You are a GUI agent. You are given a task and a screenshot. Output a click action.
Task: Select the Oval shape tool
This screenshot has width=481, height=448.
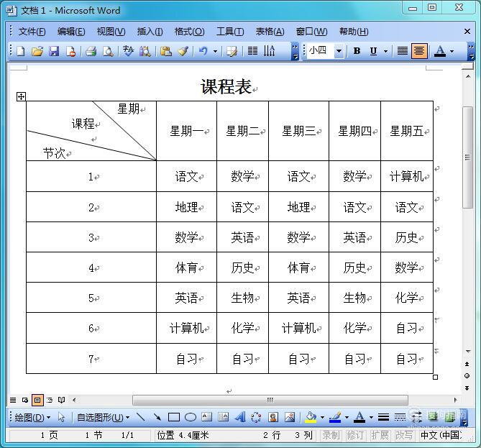pyautogui.click(x=191, y=417)
